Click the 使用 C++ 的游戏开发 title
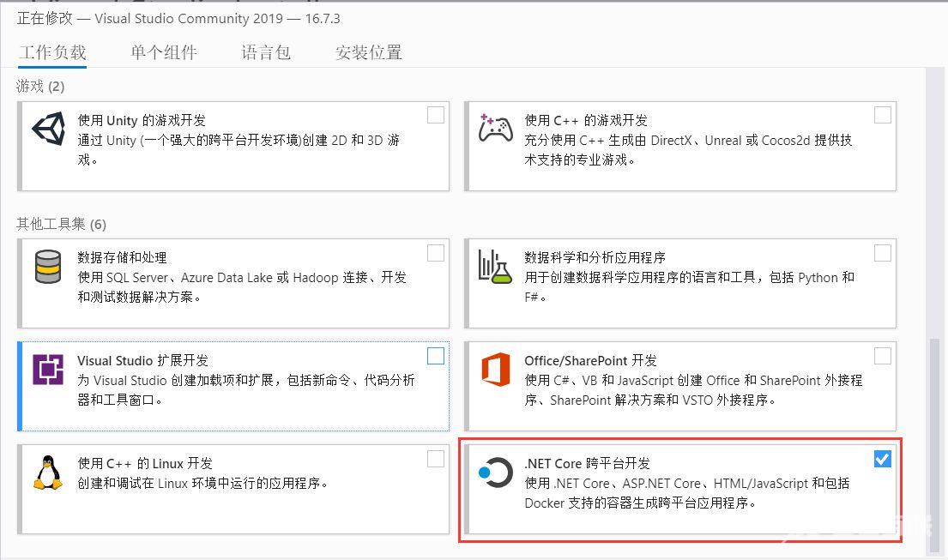 click(x=586, y=120)
